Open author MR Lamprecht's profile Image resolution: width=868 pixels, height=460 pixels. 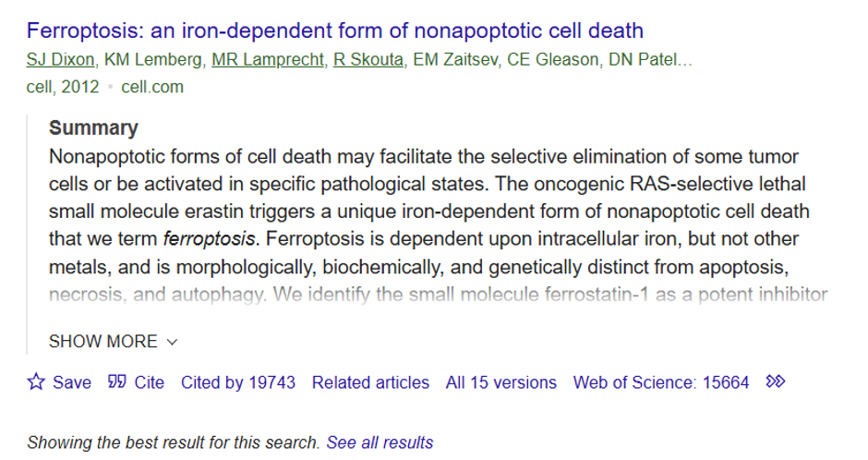268,60
